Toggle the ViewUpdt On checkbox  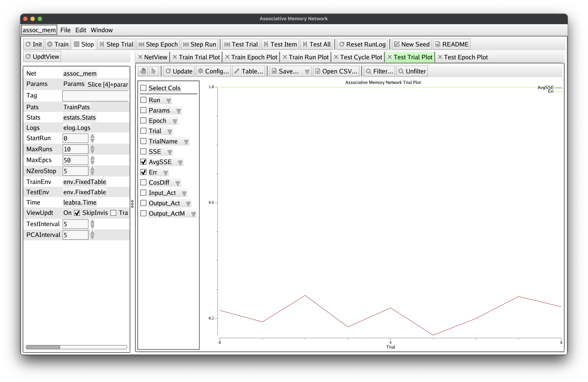pyautogui.click(x=77, y=213)
